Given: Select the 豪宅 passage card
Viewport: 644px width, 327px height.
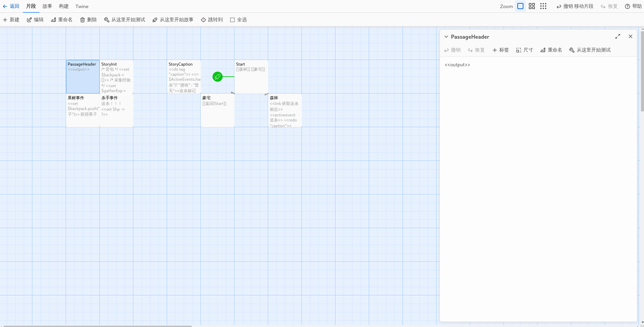Looking at the screenshot, I should (x=218, y=110).
